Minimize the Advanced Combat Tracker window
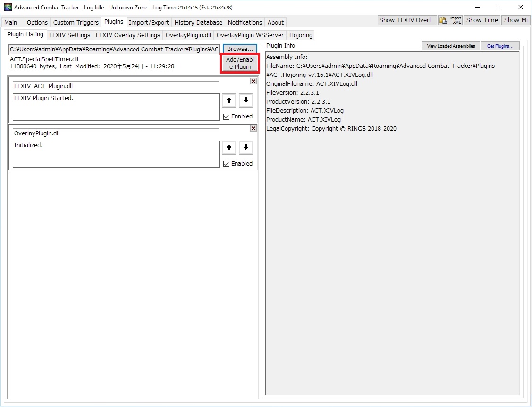 [x=477, y=7]
